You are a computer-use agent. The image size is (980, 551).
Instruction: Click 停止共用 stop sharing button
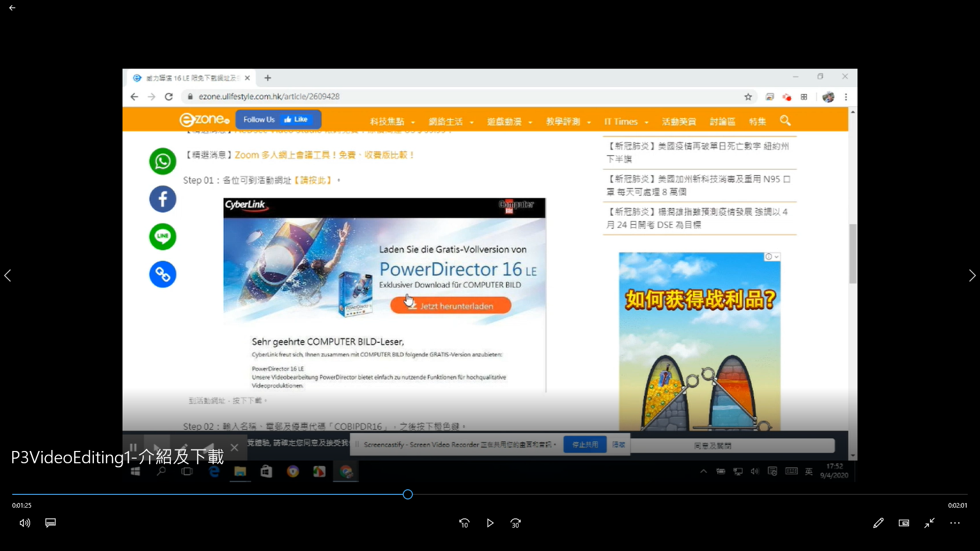pos(584,445)
